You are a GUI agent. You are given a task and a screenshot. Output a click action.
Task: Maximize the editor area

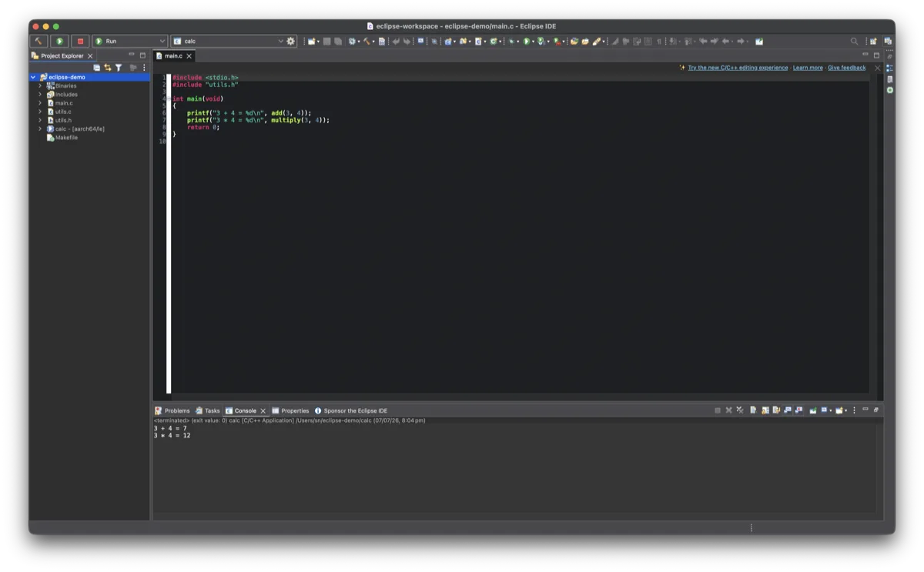876,55
